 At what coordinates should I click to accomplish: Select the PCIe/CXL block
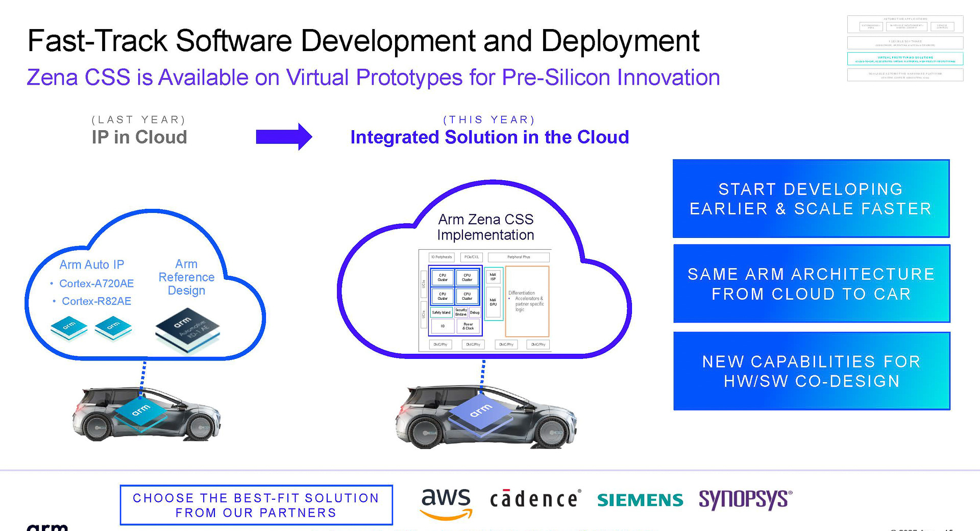[x=472, y=257]
